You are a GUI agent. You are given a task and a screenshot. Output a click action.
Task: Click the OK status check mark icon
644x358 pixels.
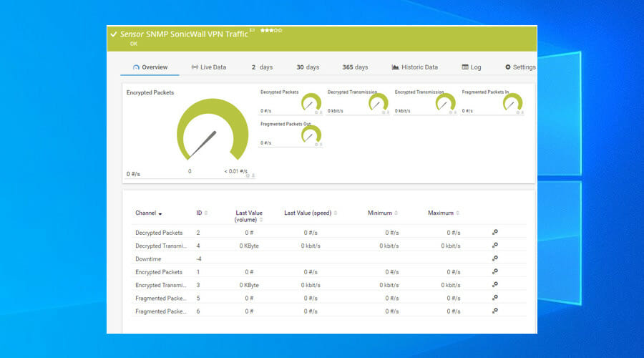point(114,34)
